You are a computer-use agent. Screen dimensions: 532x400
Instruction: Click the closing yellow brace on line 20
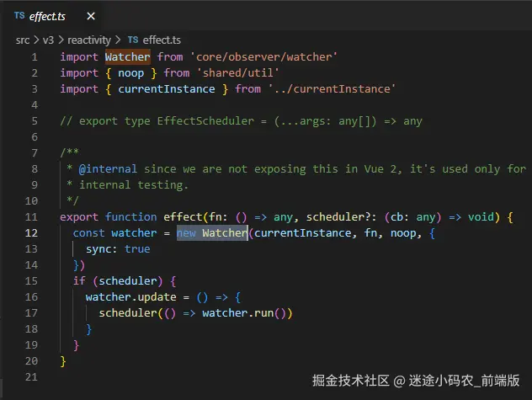click(63, 361)
